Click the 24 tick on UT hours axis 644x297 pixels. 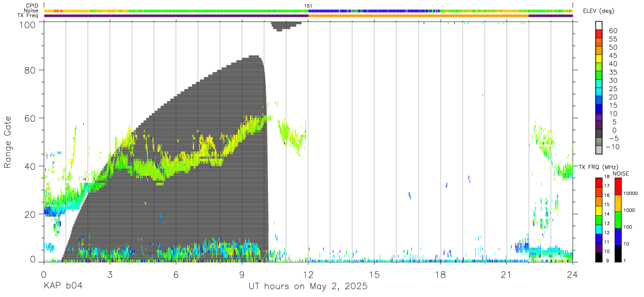coord(572,274)
